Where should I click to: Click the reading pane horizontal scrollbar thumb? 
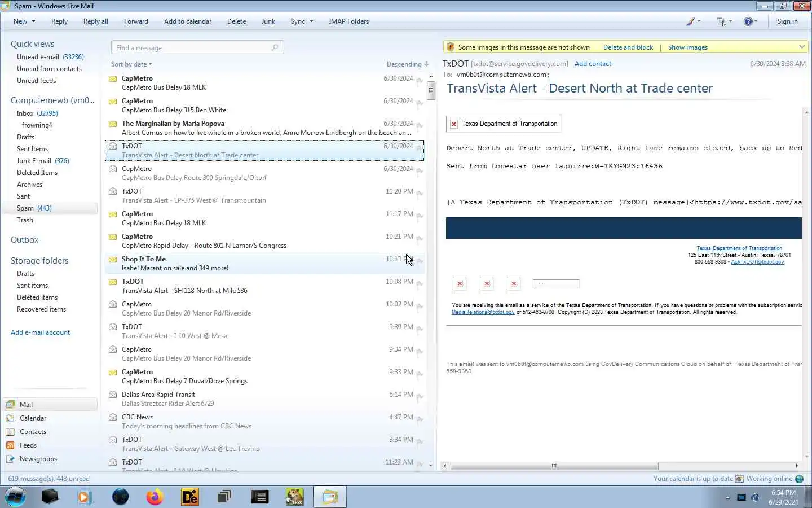554,466
